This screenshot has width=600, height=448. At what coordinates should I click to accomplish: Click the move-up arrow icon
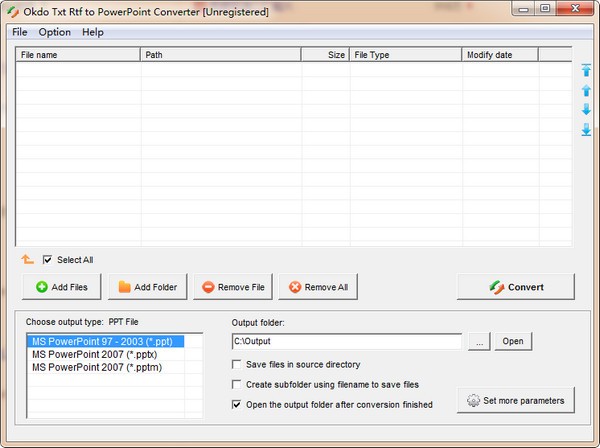click(586, 90)
